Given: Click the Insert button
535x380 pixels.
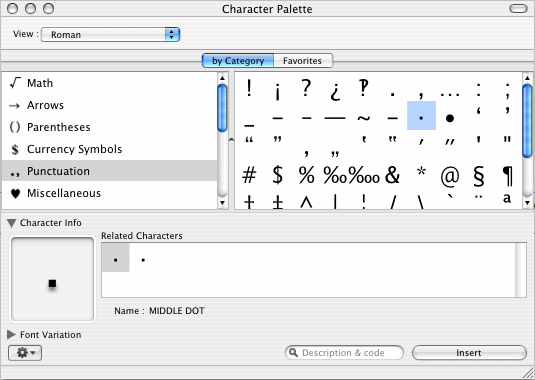Looking at the screenshot, I should pos(469,353).
